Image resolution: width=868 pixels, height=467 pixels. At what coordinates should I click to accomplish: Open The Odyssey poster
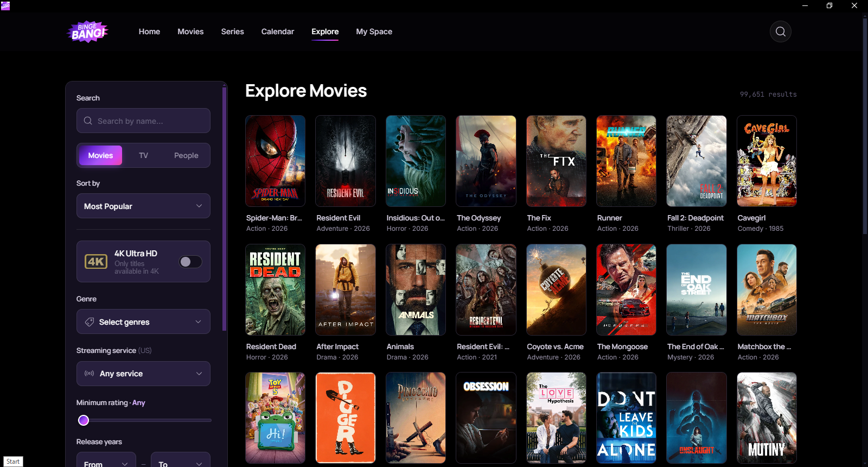pos(486,161)
